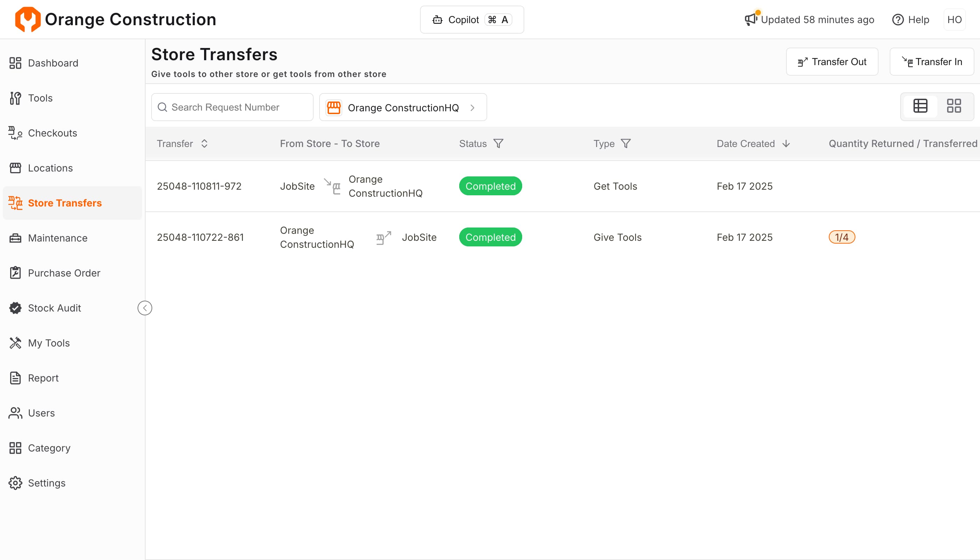Open the Locations sidebar item
The image size is (980, 560).
pyautogui.click(x=50, y=168)
